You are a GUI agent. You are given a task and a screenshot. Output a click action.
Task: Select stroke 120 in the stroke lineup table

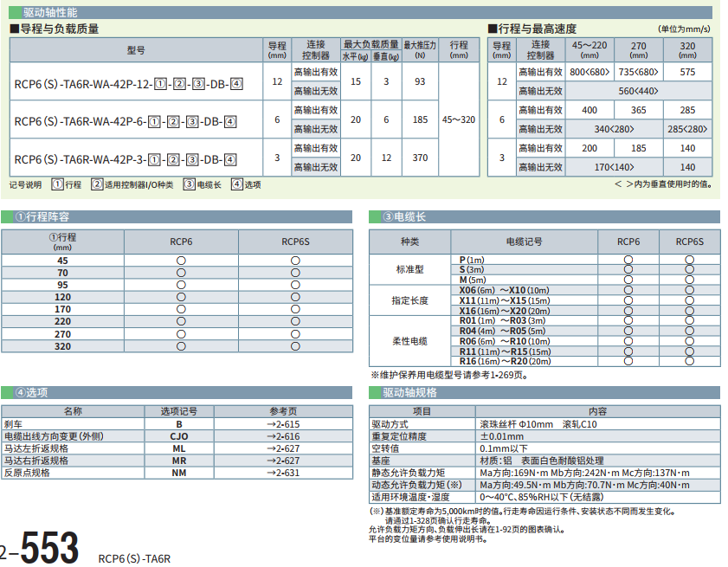[x=62, y=297]
